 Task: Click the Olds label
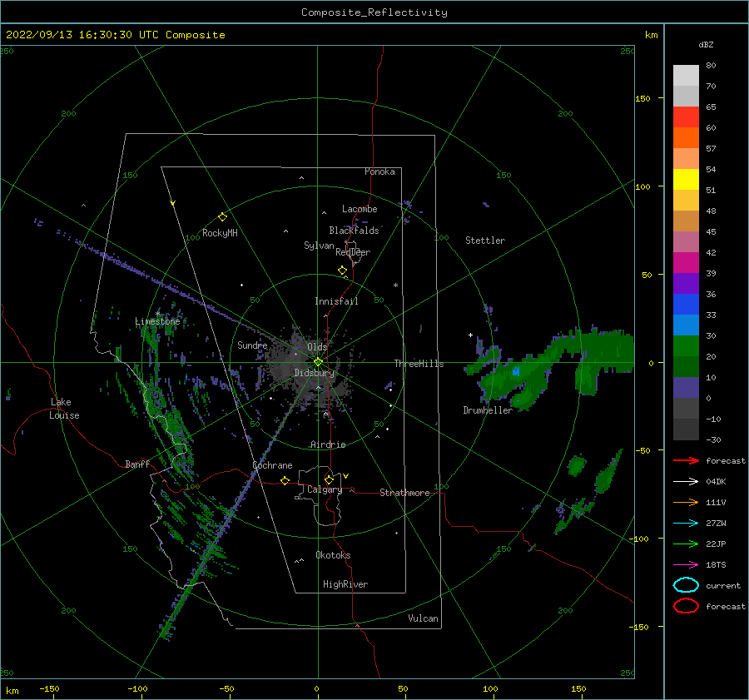[x=317, y=347]
